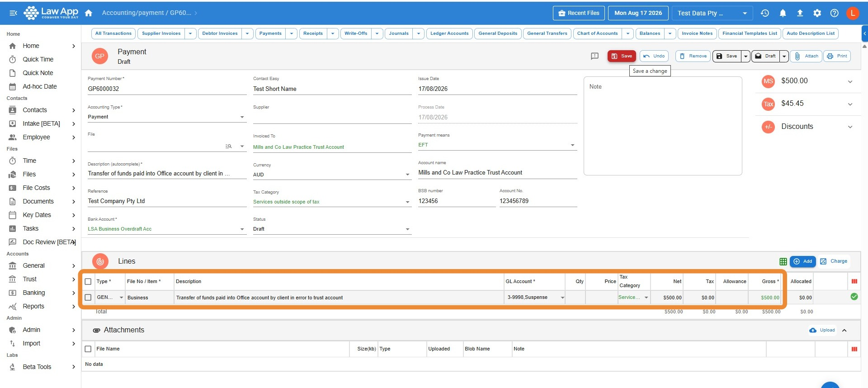Click the MS amount icon
The image size is (868, 388).
point(769,81)
